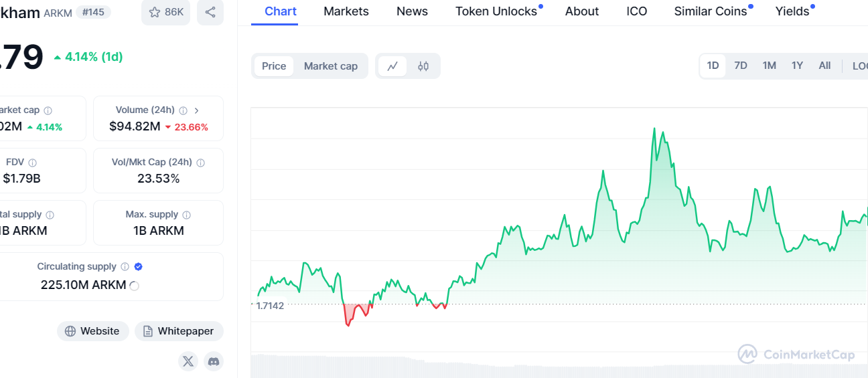Open the X (Twitter) social icon
Image resolution: width=868 pixels, height=378 pixels.
click(x=188, y=361)
